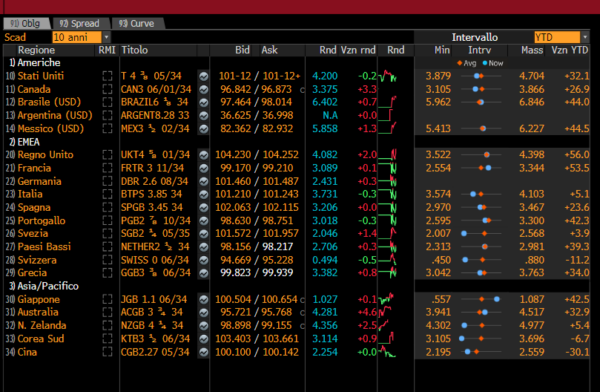Open chart icon for Cina CGB2.27 row
Viewport: 600px width, 392px height.
(x=204, y=352)
